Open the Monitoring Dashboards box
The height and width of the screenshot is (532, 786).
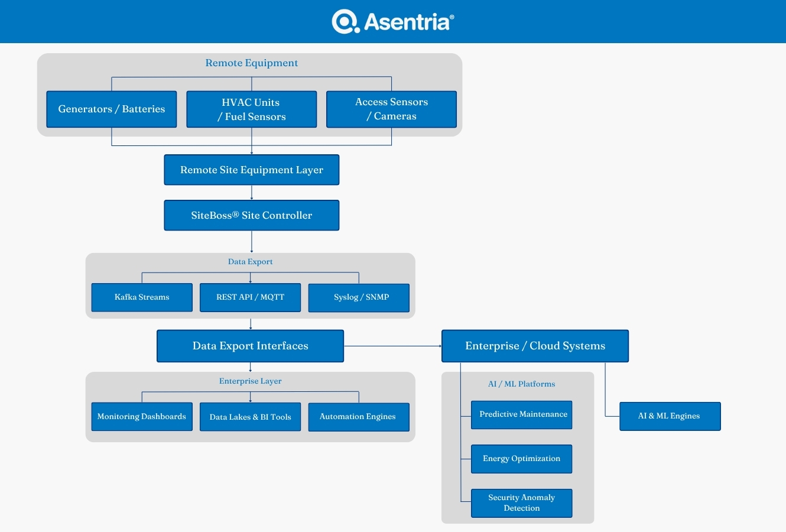point(142,417)
